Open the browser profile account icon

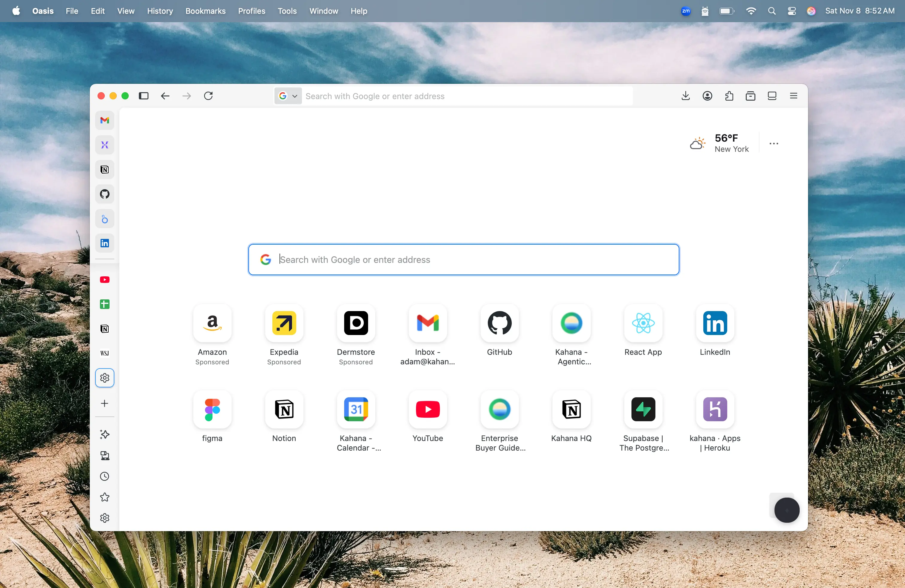707,96
